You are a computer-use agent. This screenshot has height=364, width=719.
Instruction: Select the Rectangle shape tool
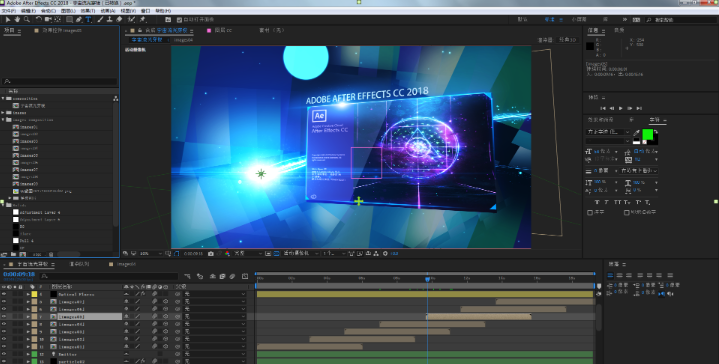point(69,19)
